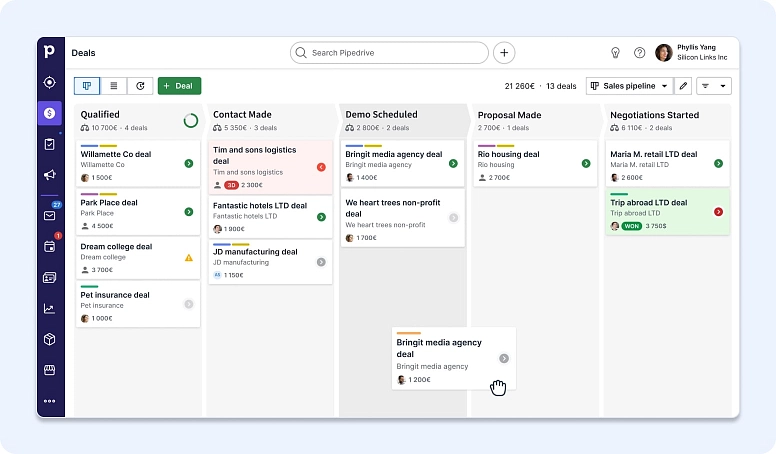Switch to pipeline kanban view
The image size is (776, 454).
click(87, 86)
